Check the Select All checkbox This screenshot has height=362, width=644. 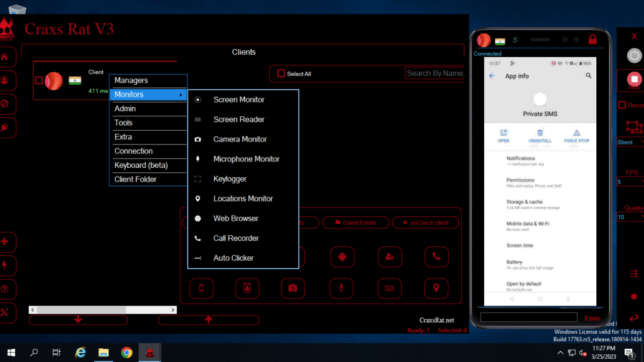tap(280, 74)
